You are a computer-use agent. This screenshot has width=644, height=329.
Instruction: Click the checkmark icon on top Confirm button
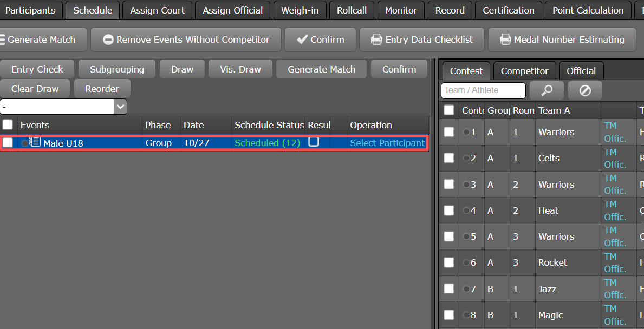(302, 40)
